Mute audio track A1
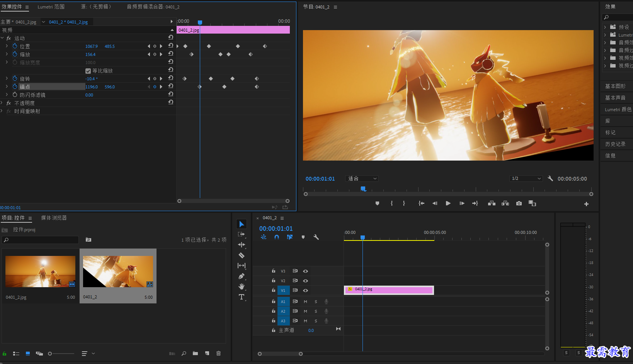This screenshot has height=364, width=633. (305, 301)
